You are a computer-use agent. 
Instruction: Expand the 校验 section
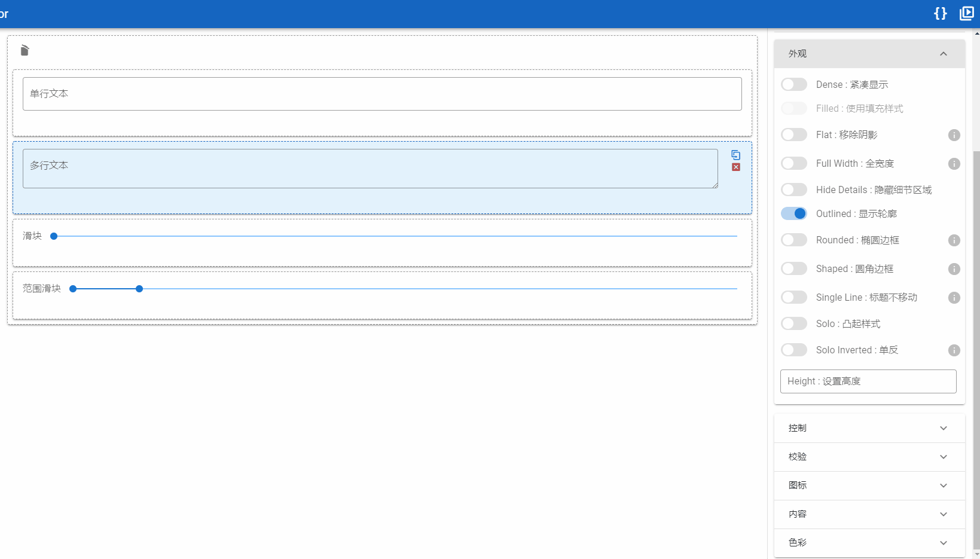[x=869, y=457]
